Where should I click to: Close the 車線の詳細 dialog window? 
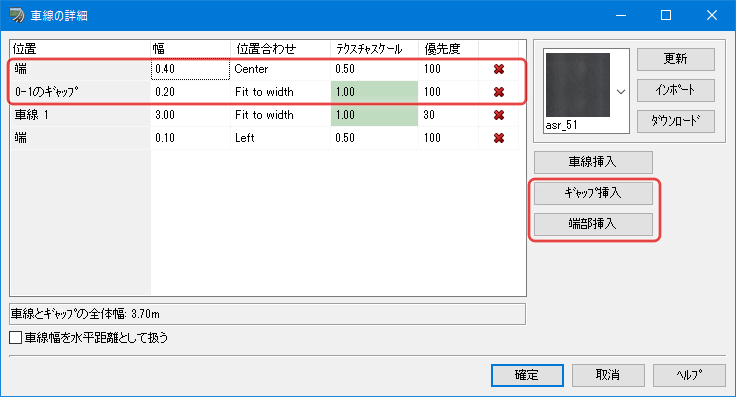click(x=712, y=15)
